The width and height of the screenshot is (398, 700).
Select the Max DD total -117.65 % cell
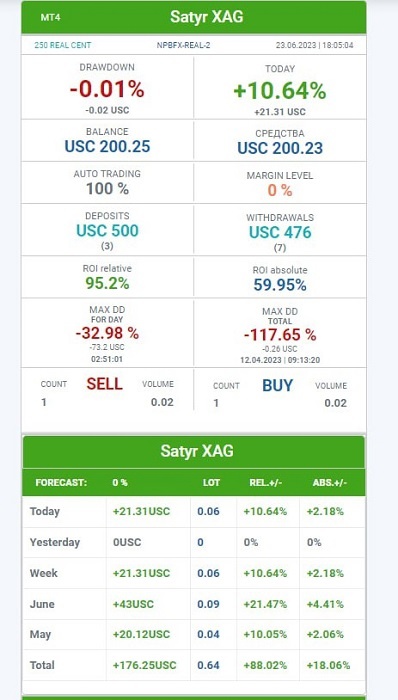(x=280, y=334)
